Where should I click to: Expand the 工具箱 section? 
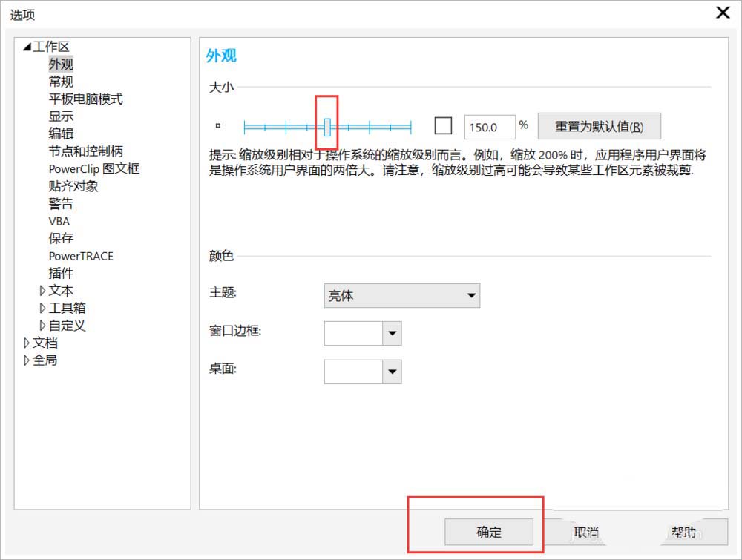pyautogui.click(x=43, y=308)
